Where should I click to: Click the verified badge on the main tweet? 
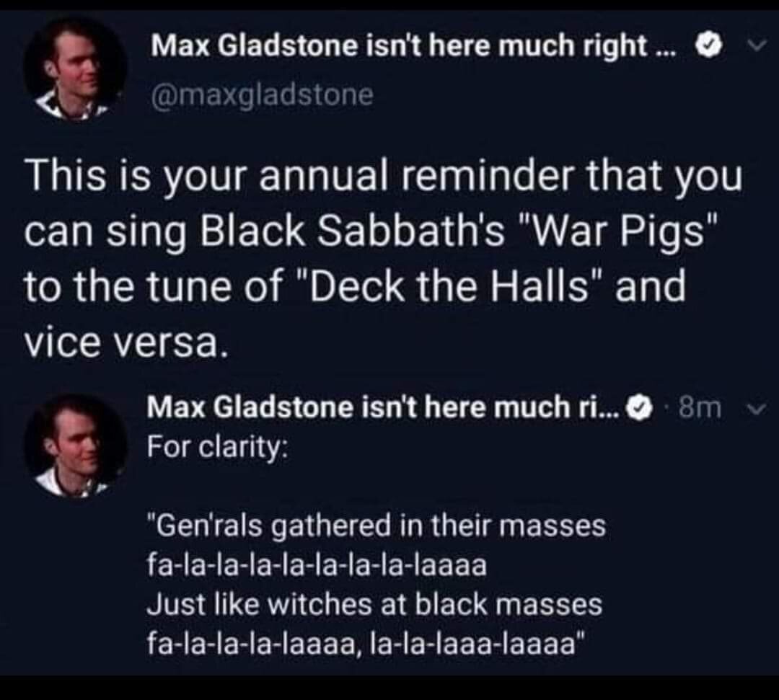708,45
